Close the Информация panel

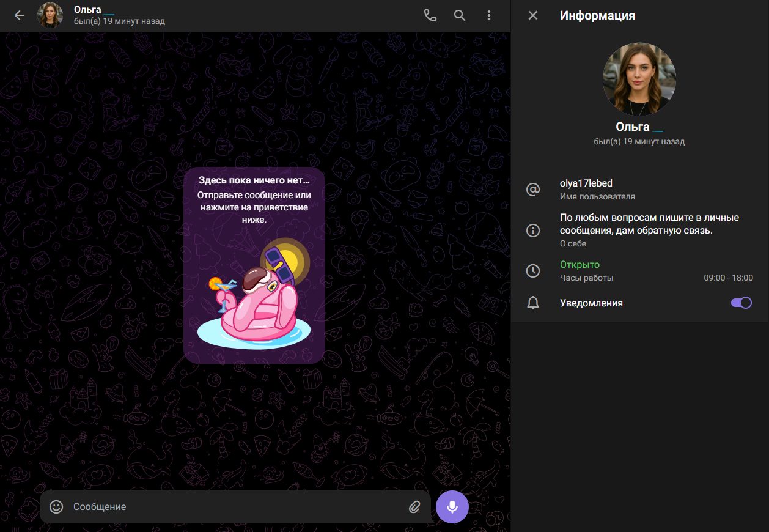click(533, 16)
